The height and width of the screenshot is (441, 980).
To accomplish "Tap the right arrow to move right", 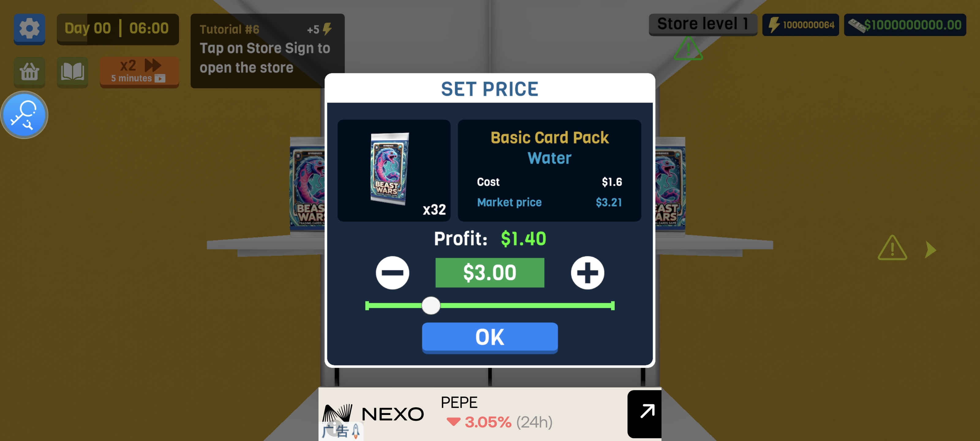I will pos(930,250).
